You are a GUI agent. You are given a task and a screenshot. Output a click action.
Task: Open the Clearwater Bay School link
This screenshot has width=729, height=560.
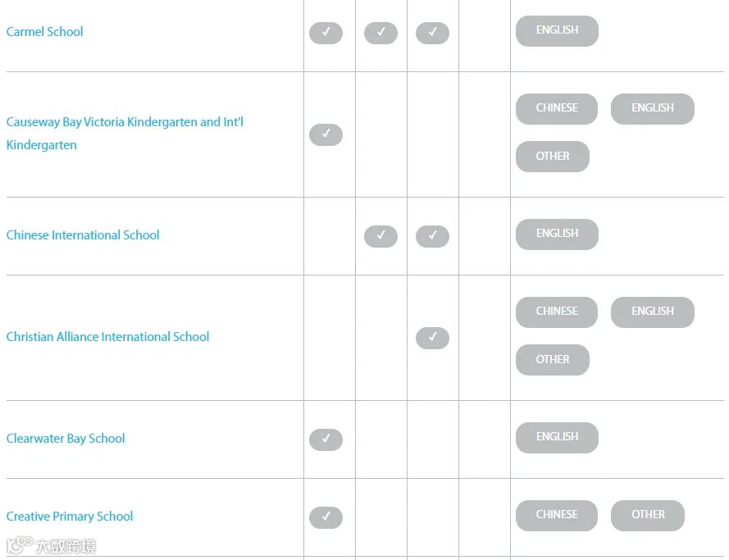66,438
